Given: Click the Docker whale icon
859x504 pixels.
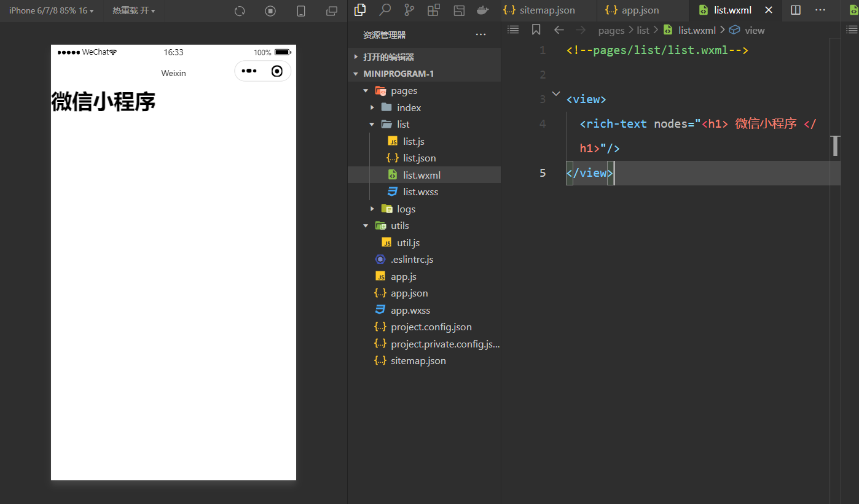Looking at the screenshot, I should click(x=483, y=10).
